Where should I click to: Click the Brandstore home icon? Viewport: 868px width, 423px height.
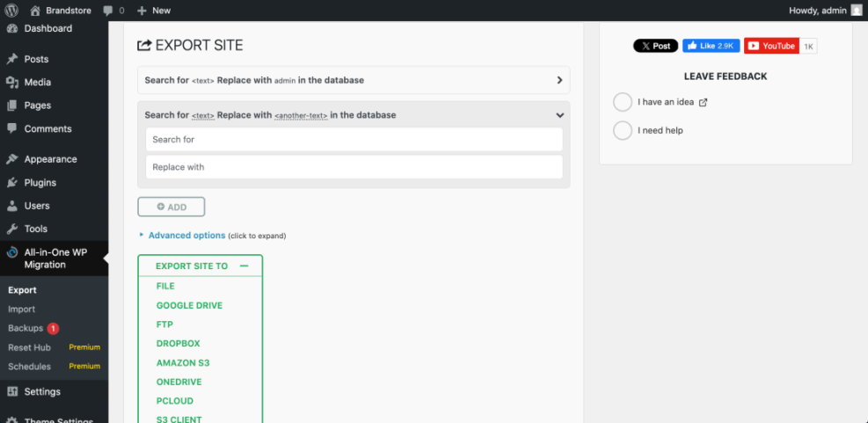tap(35, 10)
